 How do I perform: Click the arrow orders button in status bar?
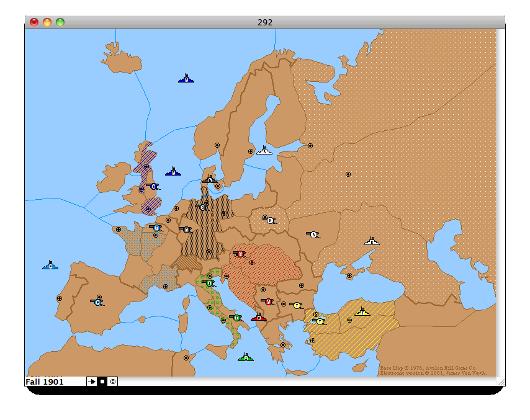coord(92,382)
